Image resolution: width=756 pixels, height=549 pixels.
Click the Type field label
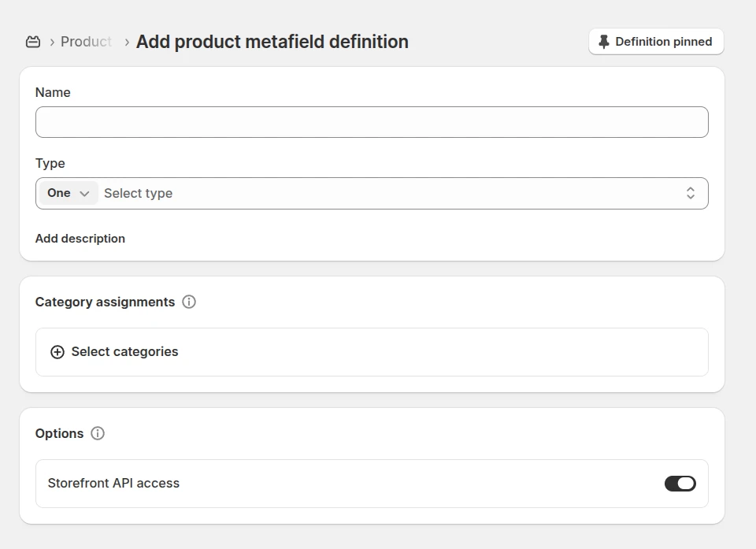pos(50,164)
